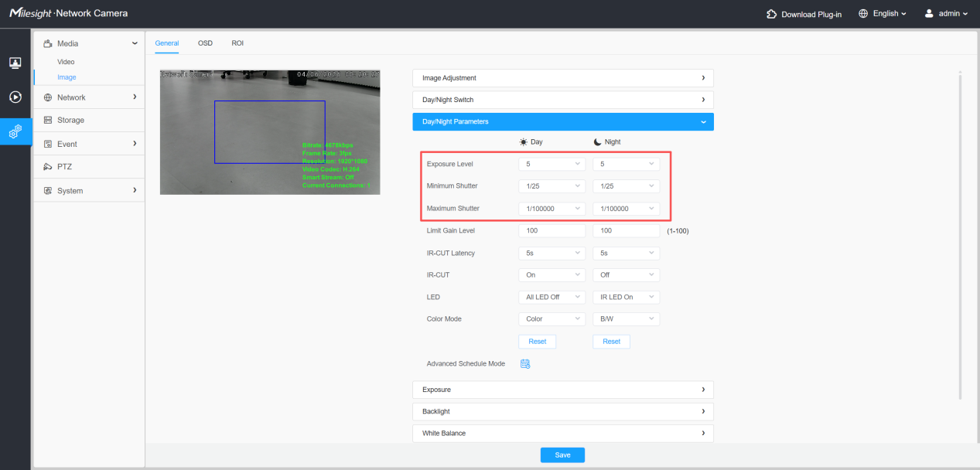
Task: Click the Night column Reset button
Action: click(x=611, y=342)
